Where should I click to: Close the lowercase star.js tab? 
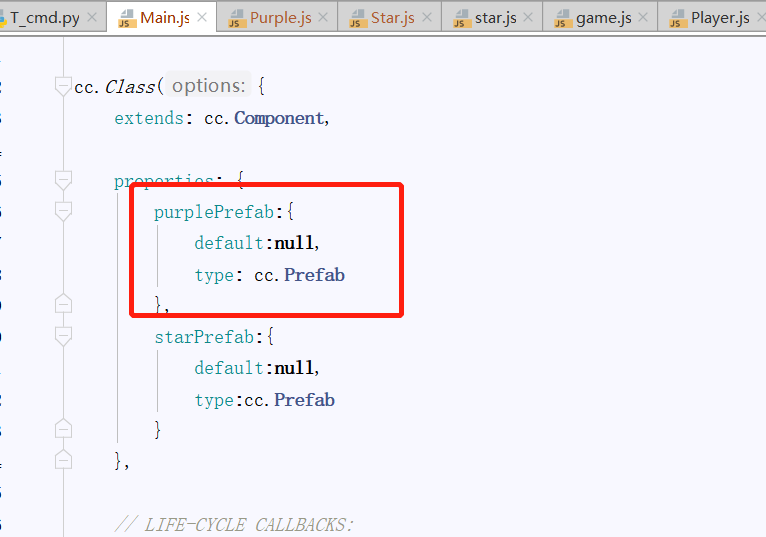point(528,18)
